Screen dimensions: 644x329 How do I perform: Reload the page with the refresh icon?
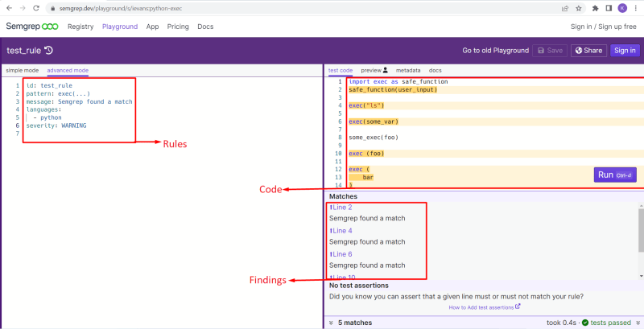coord(36,8)
